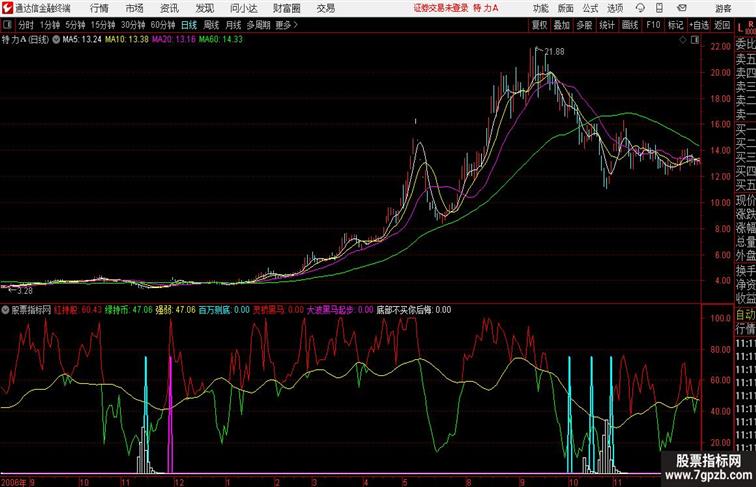
Task: Switch to 分时 chart tab
Action: [26, 25]
